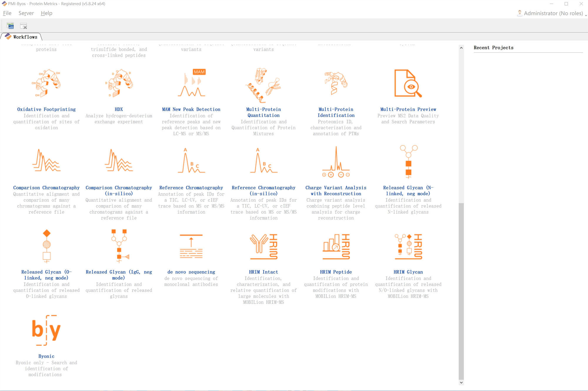Open the Comparison Chromatography workflow icon
Image resolution: width=588 pixels, height=391 pixels.
click(x=46, y=160)
